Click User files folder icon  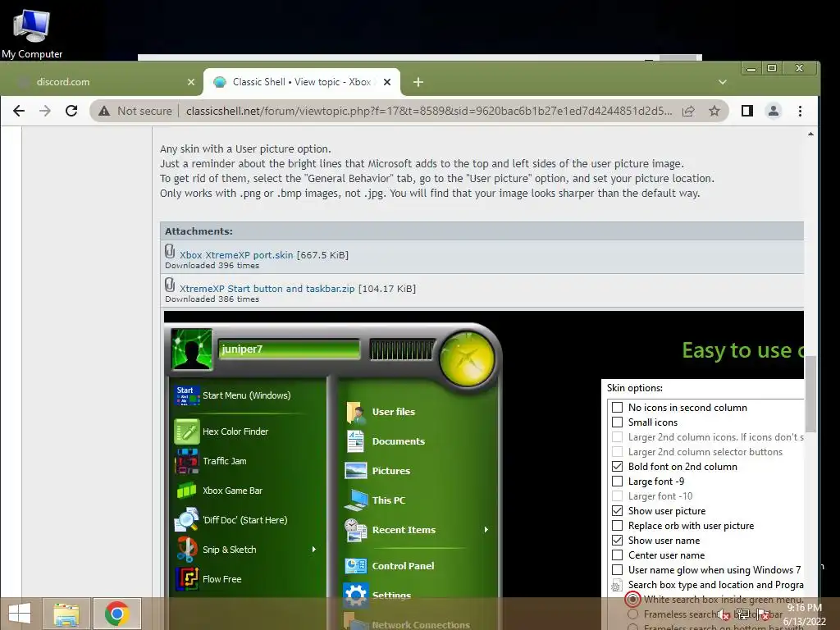coord(355,413)
